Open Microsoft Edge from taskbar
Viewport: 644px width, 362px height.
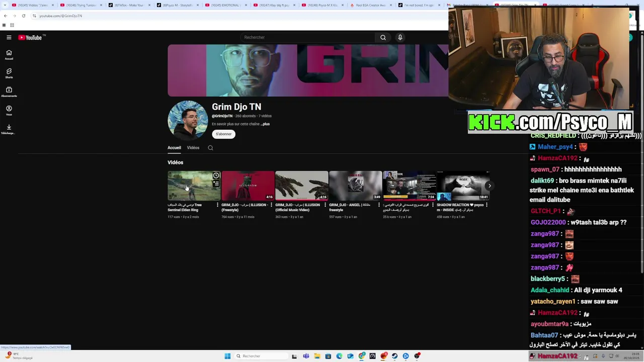click(339, 356)
